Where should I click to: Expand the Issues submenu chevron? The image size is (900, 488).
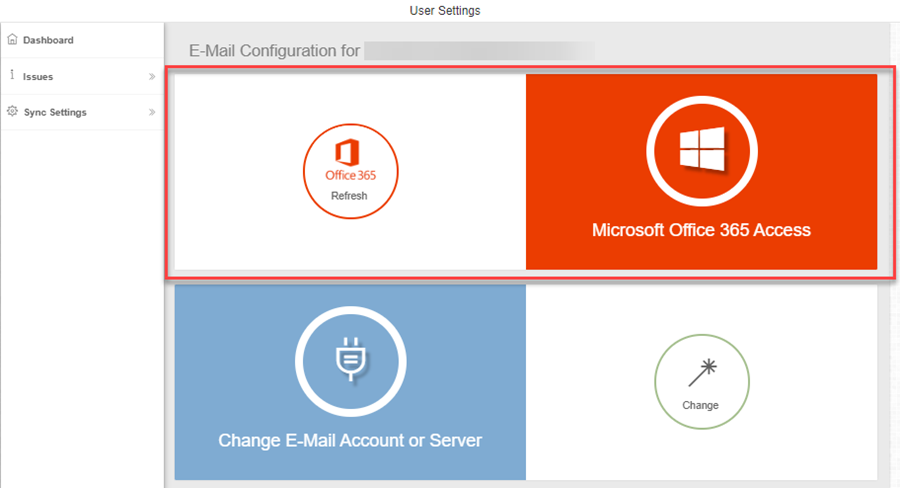click(152, 76)
